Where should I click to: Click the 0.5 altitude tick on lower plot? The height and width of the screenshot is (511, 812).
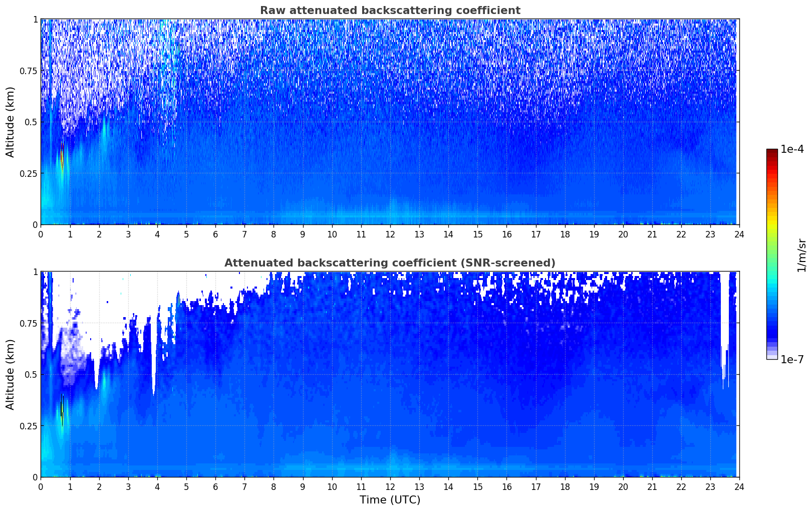pyautogui.click(x=31, y=374)
